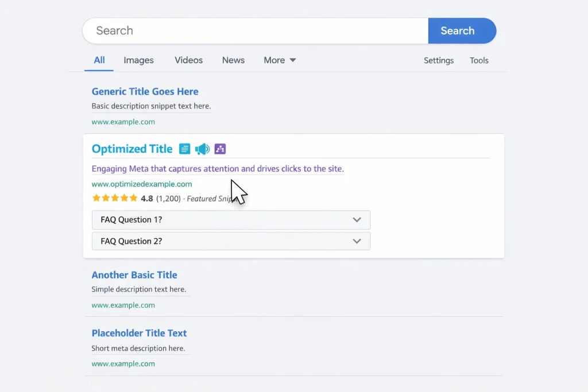The width and height of the screenshot is (588, 392).
Task: Open the More dropdown
Action: tap(280, 60)
